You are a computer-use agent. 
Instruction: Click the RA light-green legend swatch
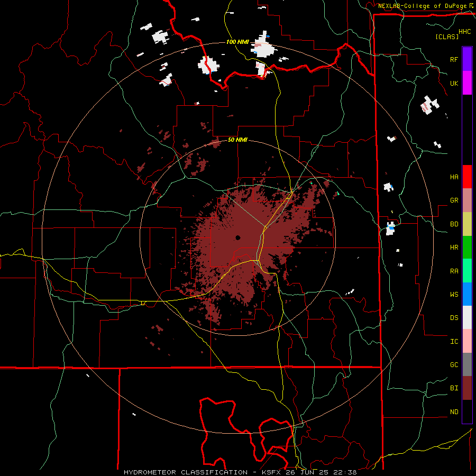[467, 271]
